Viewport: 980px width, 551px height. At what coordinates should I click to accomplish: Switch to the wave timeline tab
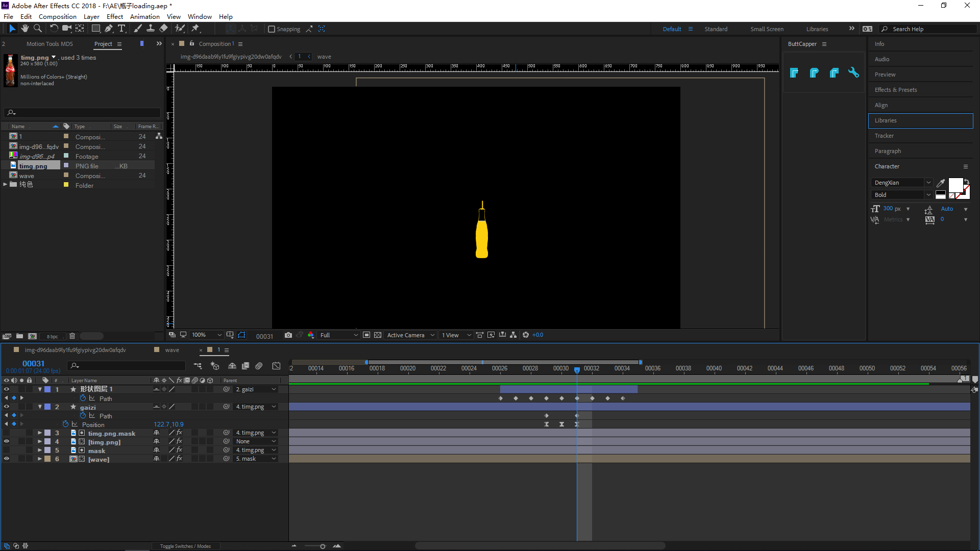coord(172,350)
